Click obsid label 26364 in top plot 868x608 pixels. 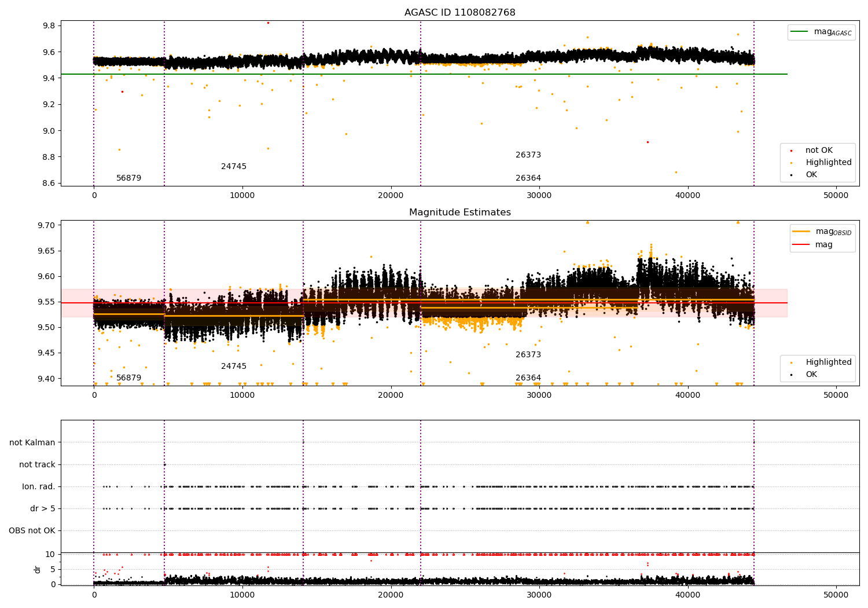coord(528,178)
